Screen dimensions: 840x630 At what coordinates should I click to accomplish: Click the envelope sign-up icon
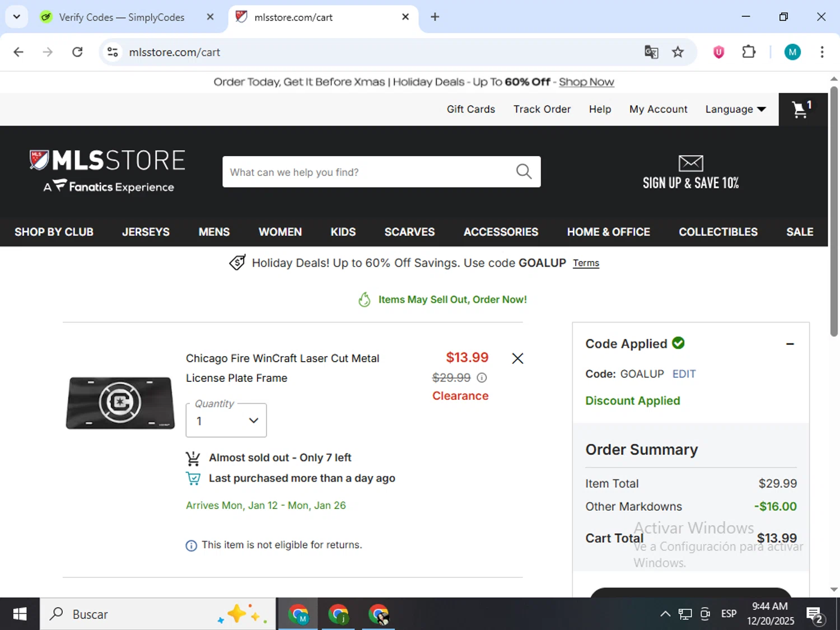coord(690,163)
